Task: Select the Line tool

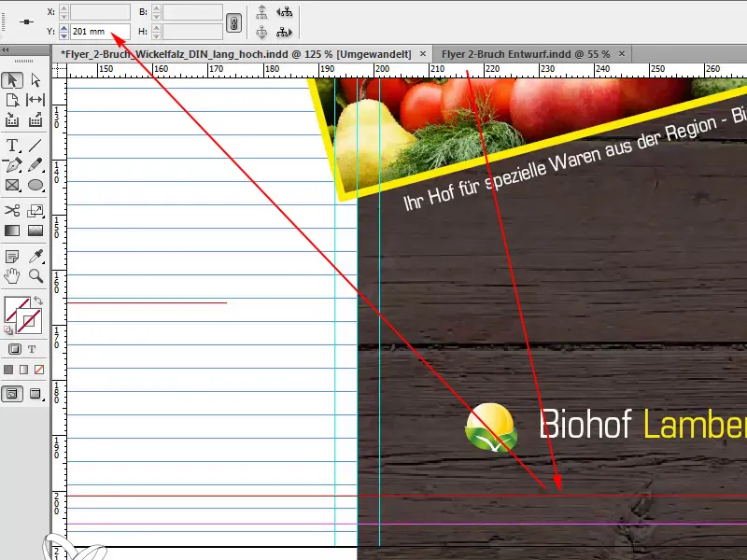Action: [x=35, y=146]
